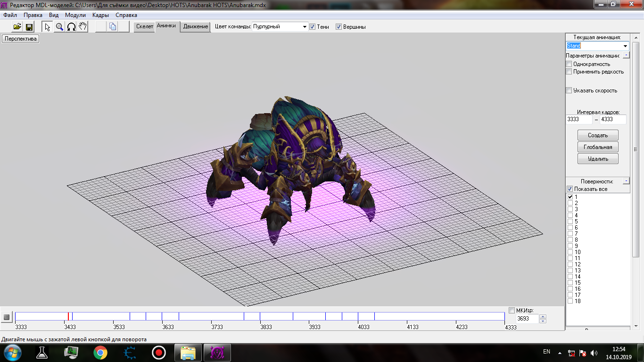
Task: Check surface 15 in the list
Action: click(x=570, y=282)
